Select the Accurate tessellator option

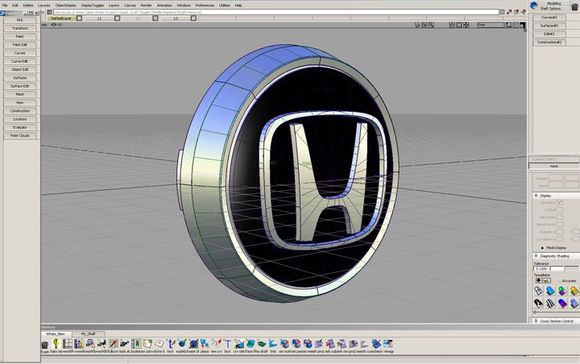click(569, 281)
